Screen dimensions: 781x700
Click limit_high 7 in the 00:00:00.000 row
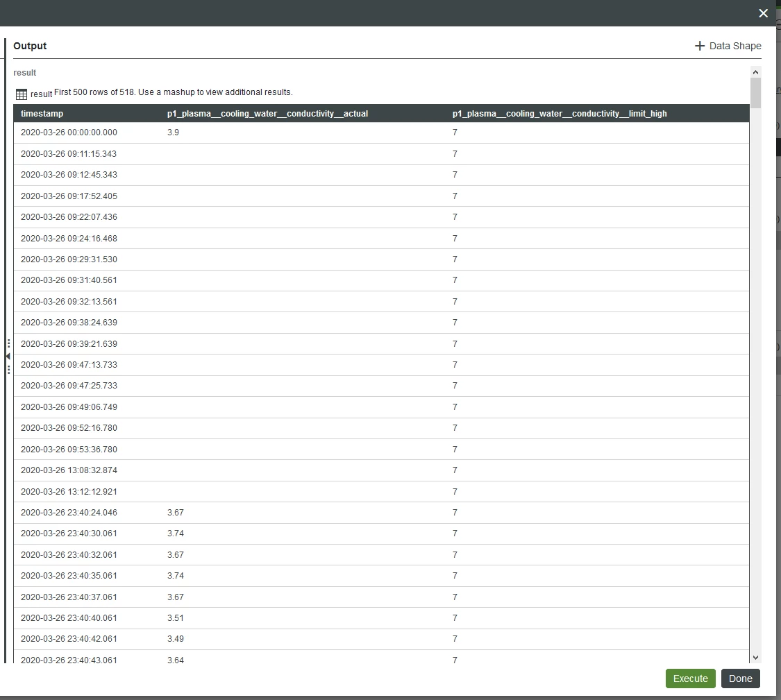[455, 133]
